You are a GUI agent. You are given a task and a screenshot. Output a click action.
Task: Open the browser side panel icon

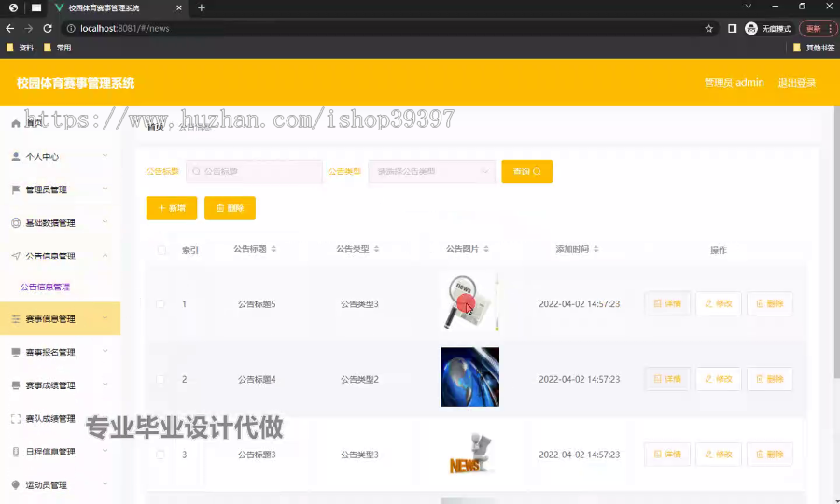click(733, 28)
